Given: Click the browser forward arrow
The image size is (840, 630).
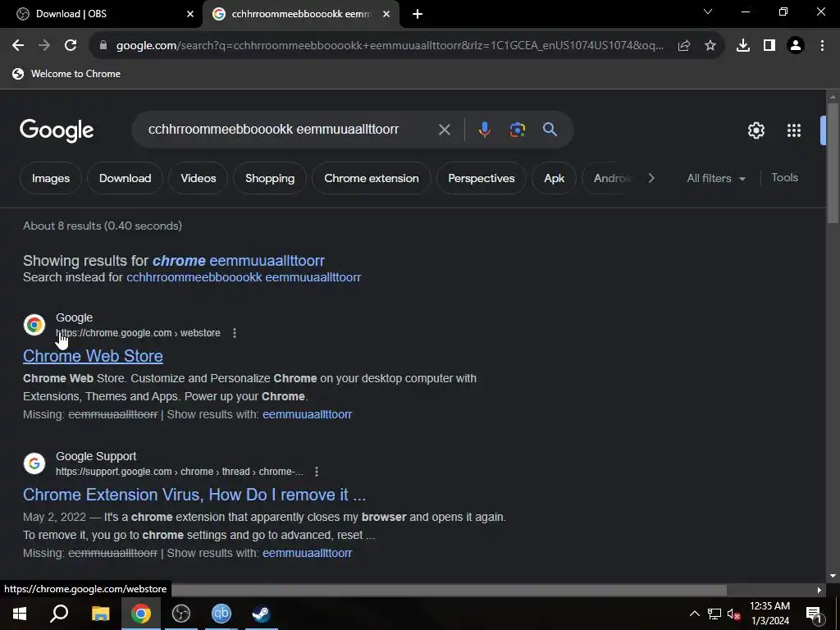Looking at the screenshot, I should [44, 46].
